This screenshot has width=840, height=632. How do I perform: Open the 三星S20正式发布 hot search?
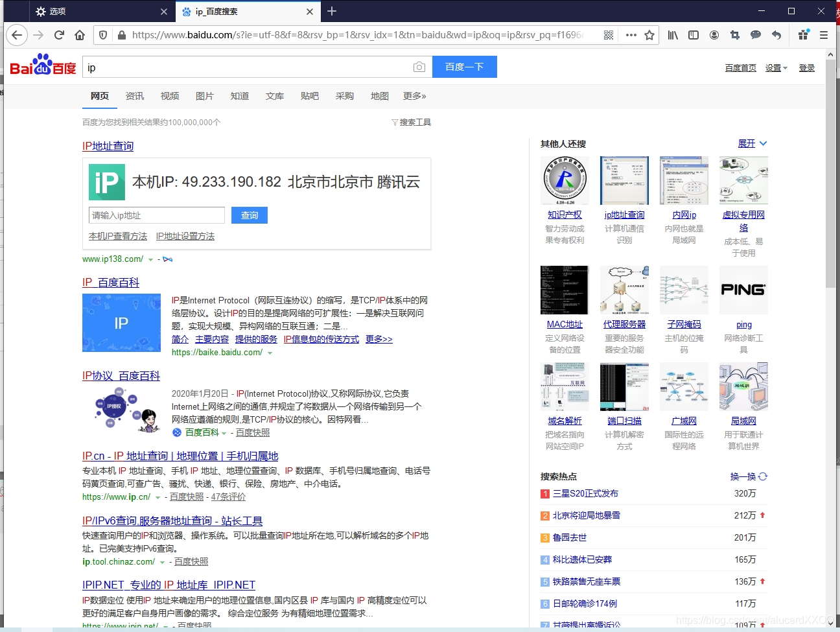click(x=585, y=493)
